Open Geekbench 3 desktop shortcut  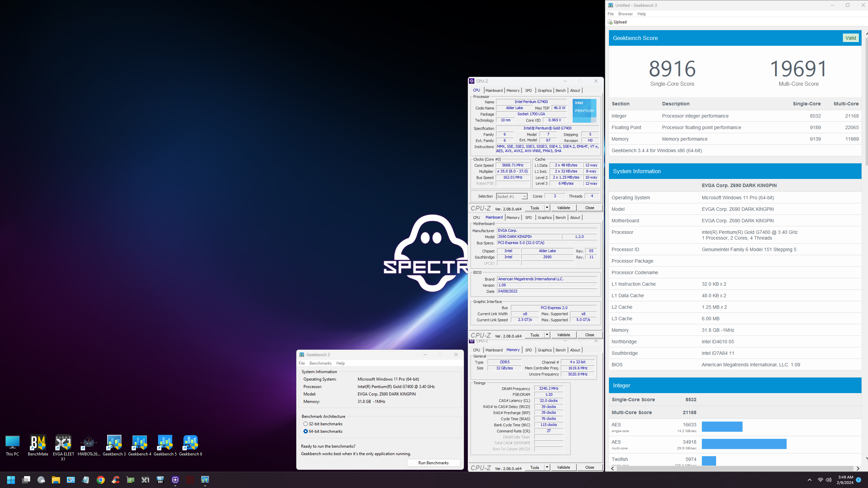[114, 446]
